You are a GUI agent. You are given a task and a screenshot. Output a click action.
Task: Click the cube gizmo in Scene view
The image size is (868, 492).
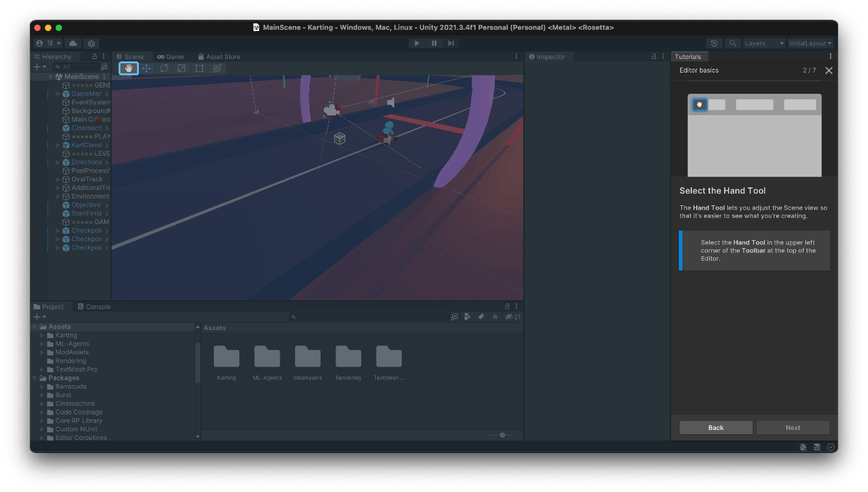[x=339, y=138]
